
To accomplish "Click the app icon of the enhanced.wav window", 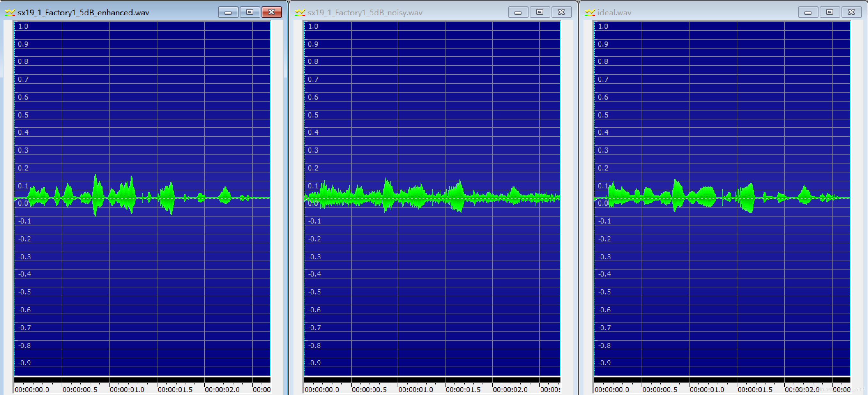I will [10, 12].
